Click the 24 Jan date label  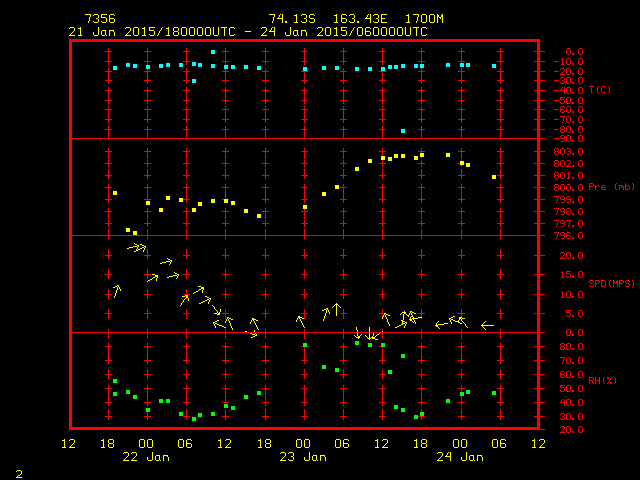click(460, 457)
